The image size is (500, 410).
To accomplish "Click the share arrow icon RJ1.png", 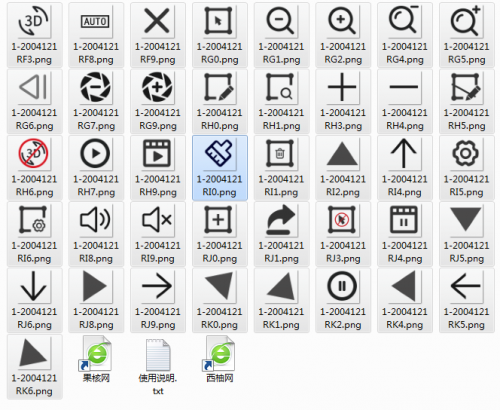I will [282, 234].
